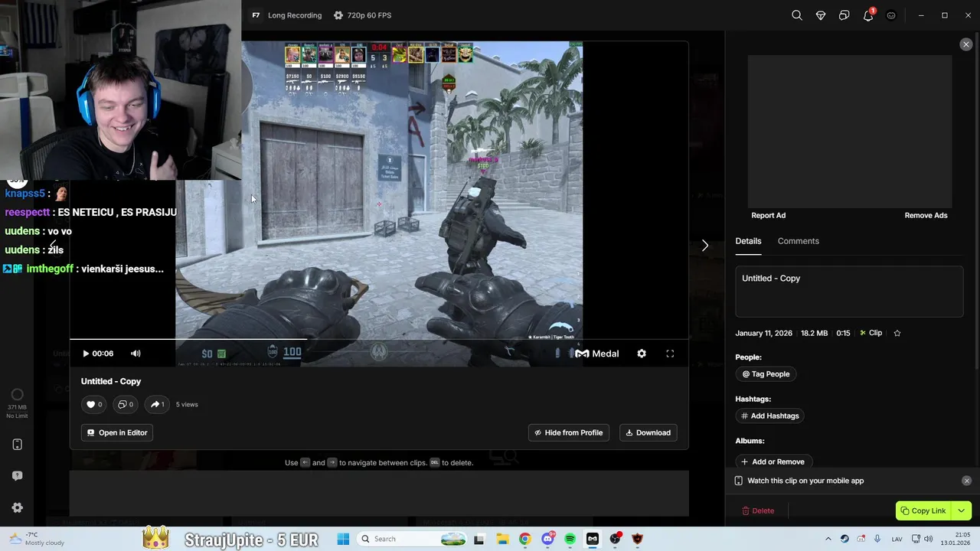Open the recording settings gear beside 720p 60 FPS
This screenshot has height=551, width=980.
pos(338,15)
